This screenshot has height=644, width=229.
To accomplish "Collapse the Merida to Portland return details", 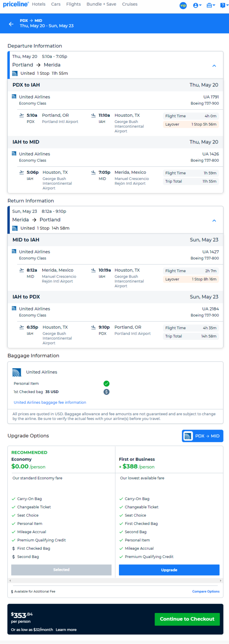I will 214,221.
